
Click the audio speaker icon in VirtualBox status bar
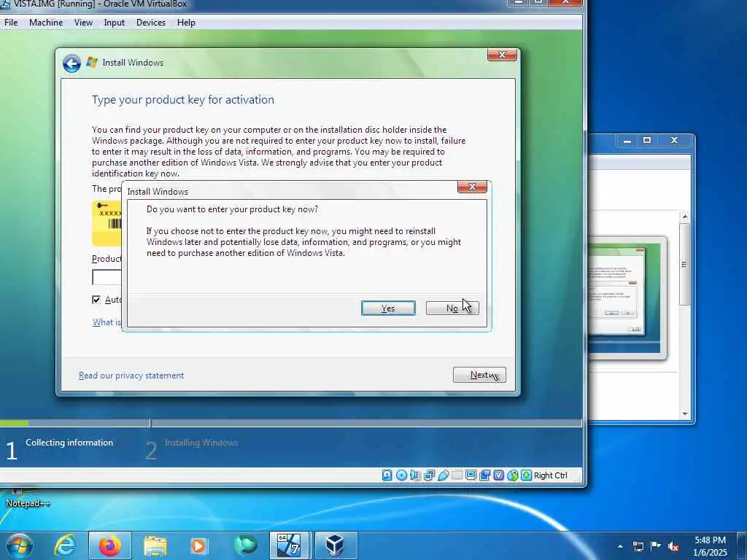click(x=415, y=475)
